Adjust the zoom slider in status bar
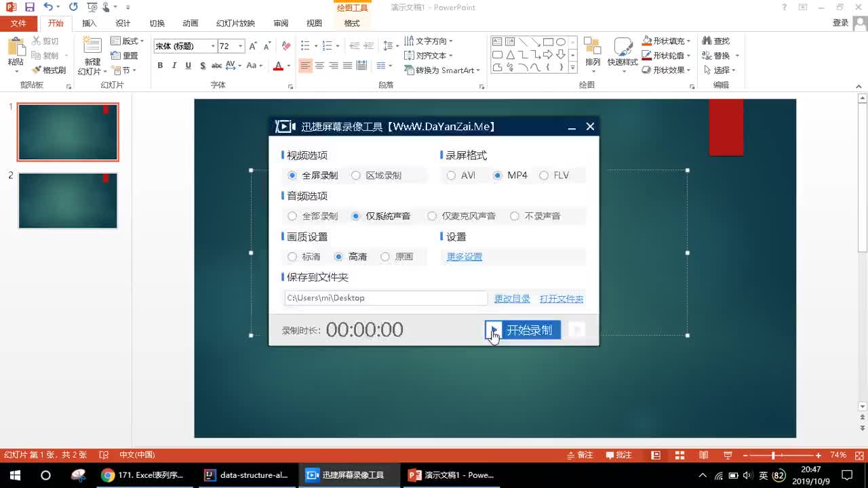 click(772, 455)
